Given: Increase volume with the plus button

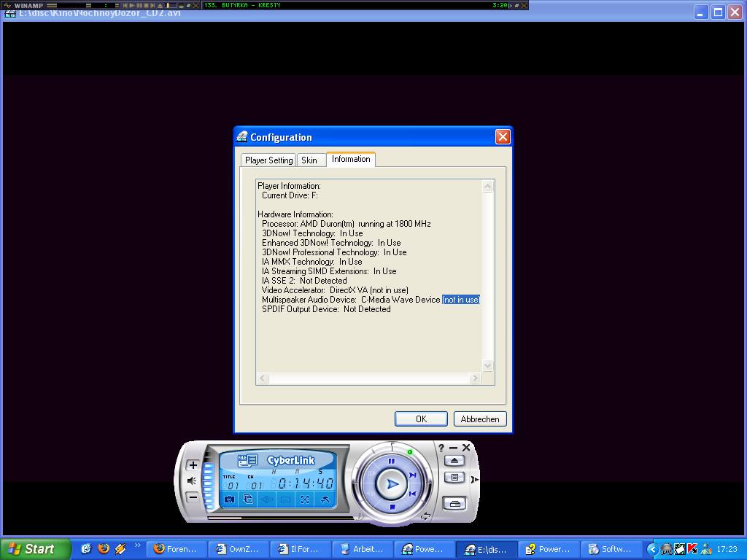Looking at the screenshot, I should pyautogui.click(x=193, y=464).
